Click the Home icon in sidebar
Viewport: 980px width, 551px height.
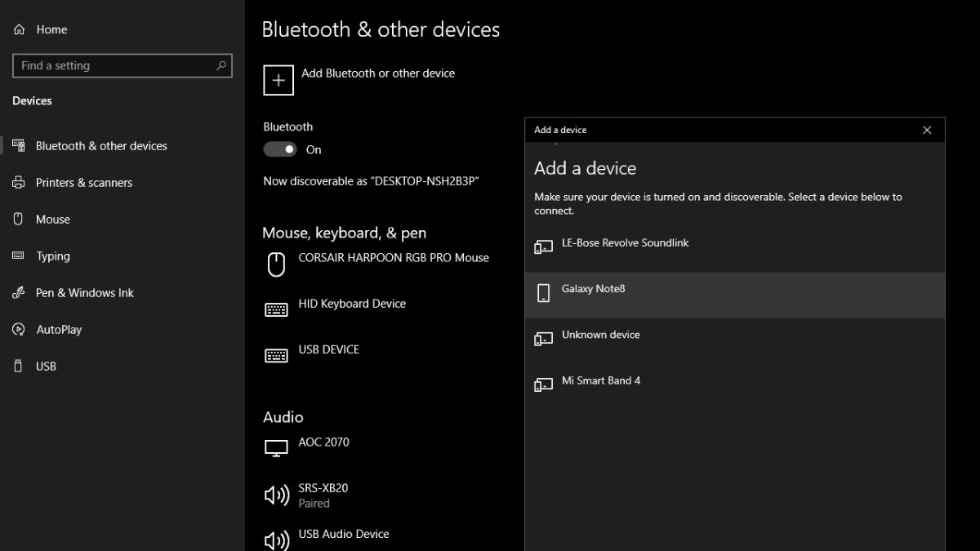[x=19, y=29]
